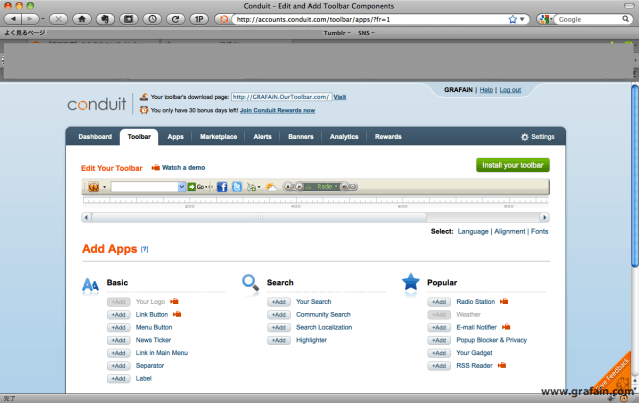The width and height of the screenshot is (639, 403).
Task: Click the Log out link
Action: click(x=510, y=90)
